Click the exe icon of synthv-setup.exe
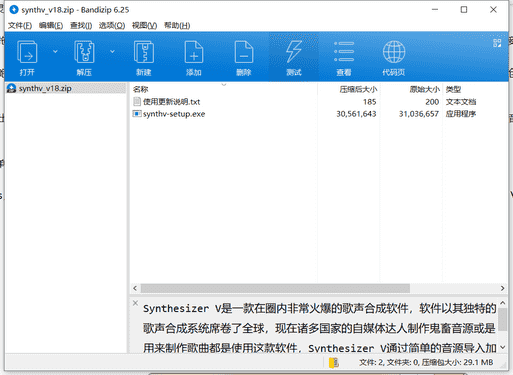 click(x=137, y=114)
